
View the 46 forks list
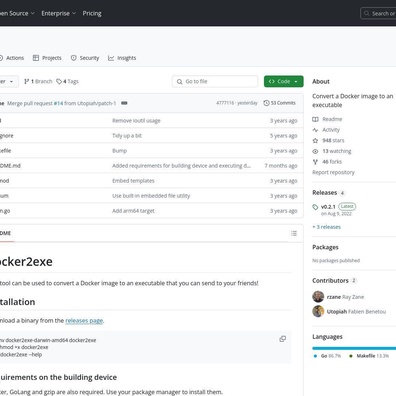pos(332,162)
